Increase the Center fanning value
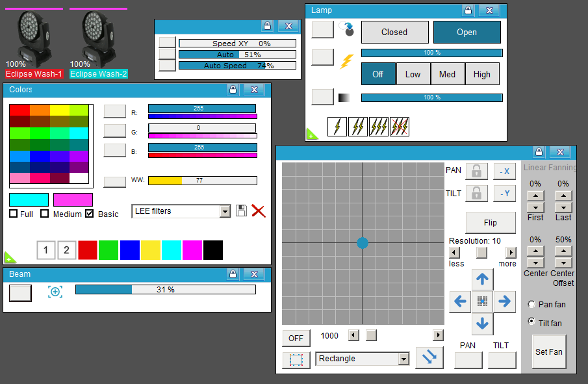The width and height of the screenshot is (588, 384). point(535,251)
